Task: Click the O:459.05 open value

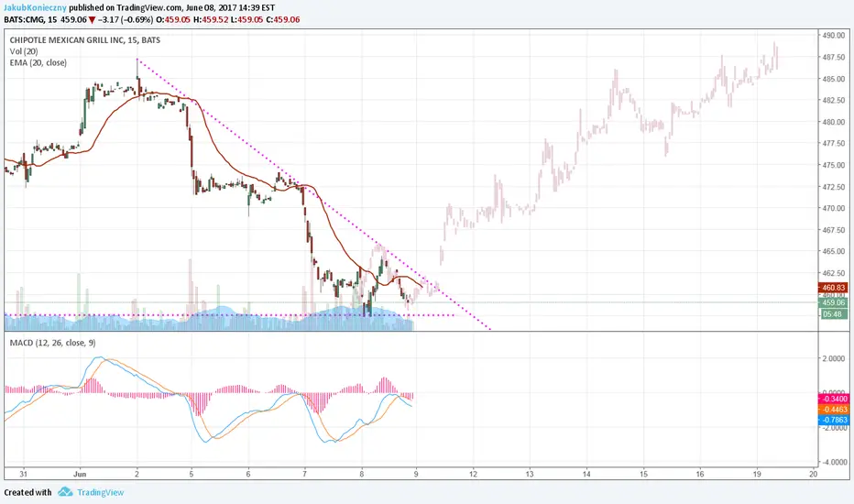Action: click(173, 19)
